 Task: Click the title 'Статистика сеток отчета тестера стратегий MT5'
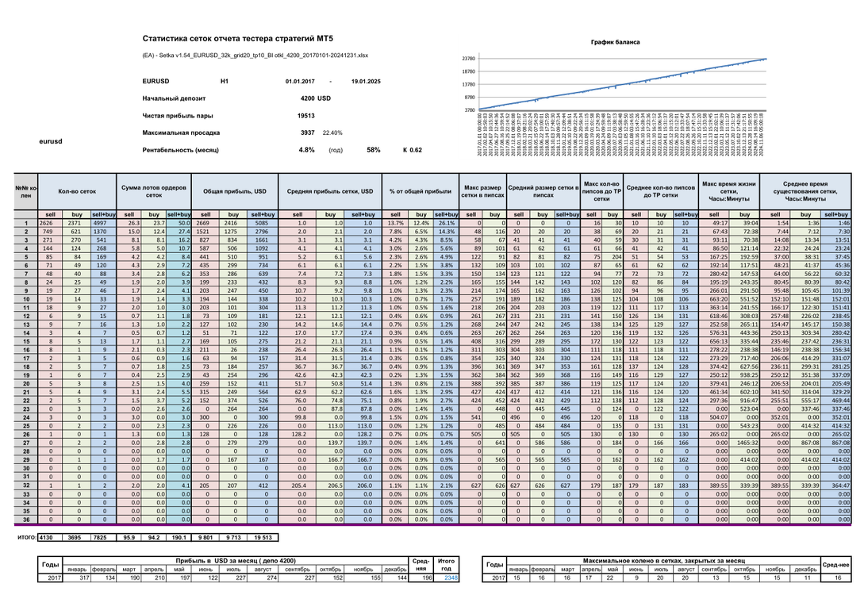[x=237, y=39]
